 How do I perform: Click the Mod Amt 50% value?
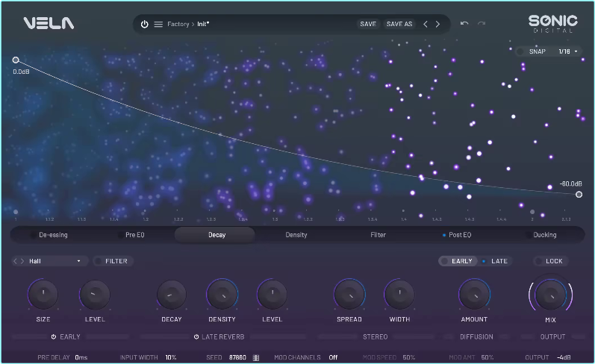[x=487, y=357]
